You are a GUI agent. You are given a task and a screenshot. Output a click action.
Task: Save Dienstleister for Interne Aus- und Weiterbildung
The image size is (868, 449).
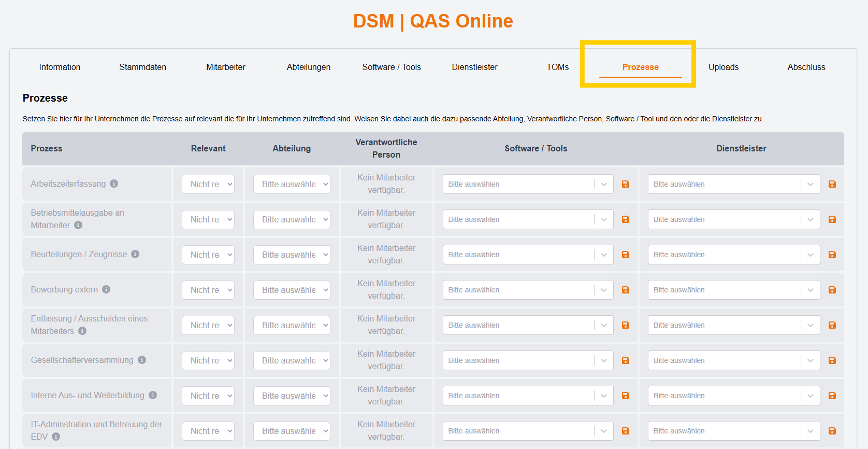[832, 396]
